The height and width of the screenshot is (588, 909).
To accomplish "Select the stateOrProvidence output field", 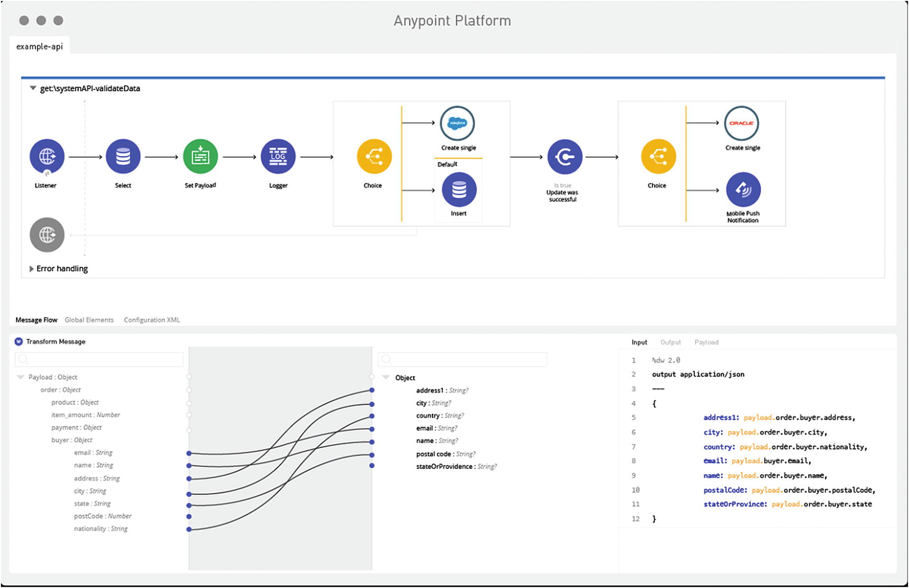I will tap(456, 467).
